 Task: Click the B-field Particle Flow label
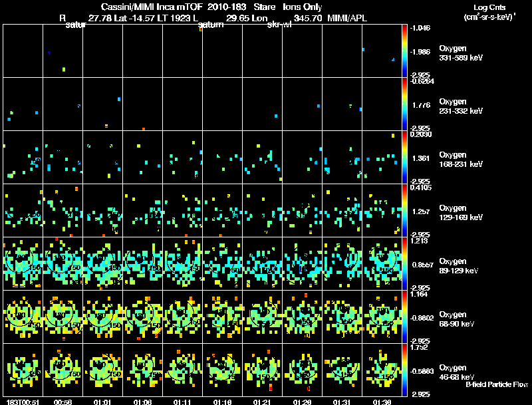pyautogui.click(x=497, y=384)
